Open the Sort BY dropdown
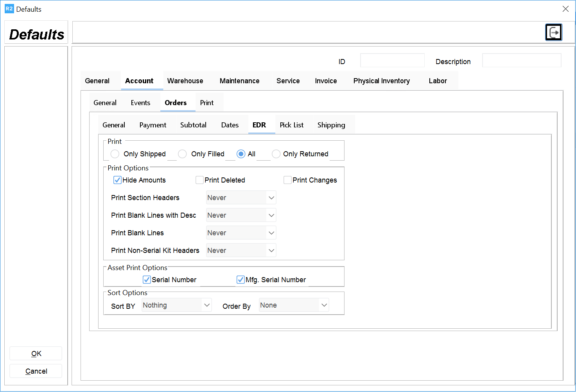Viewport: 576px width, 392px height. (176, 305)
